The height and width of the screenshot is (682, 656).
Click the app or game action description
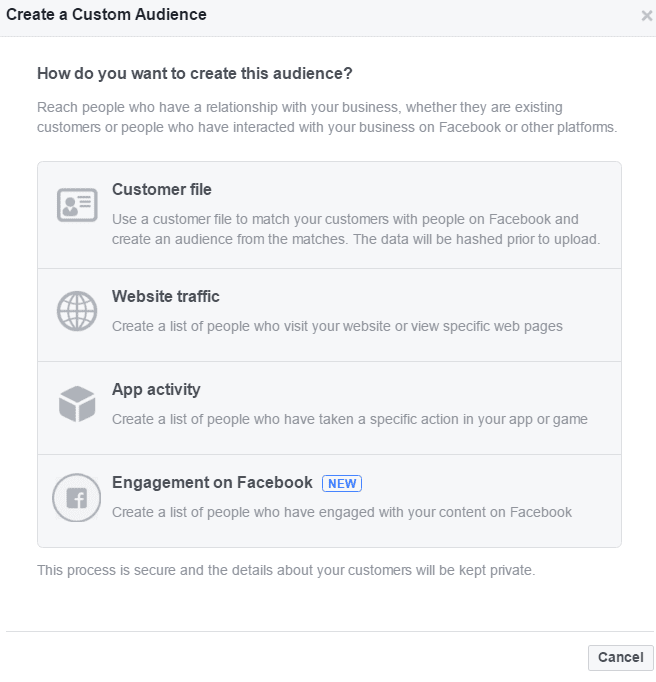(349, 419)
